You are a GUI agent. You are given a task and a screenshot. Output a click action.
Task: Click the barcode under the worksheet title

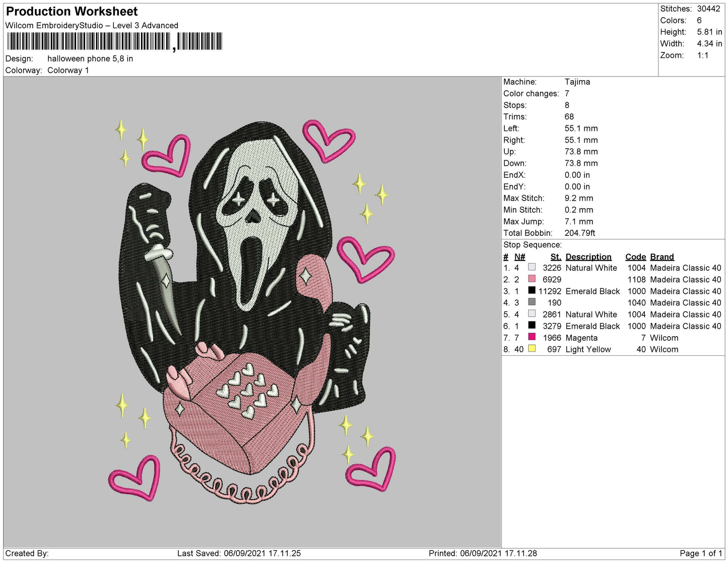114,41
